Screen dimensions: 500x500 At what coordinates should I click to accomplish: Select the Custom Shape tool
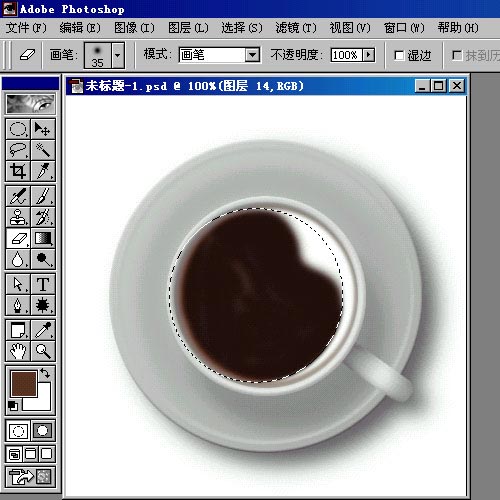pyautogui.click(x=43, y=305)
